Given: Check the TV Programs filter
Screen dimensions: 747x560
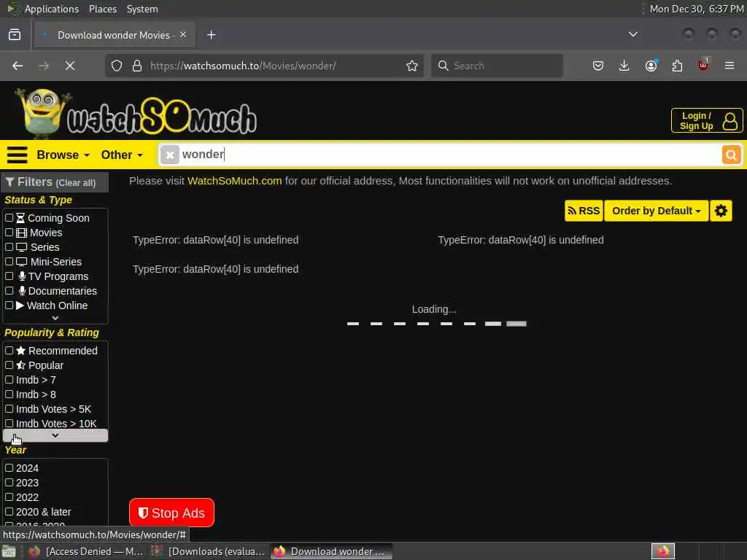Looking at the screenshot, I should (x=9, y=276).
